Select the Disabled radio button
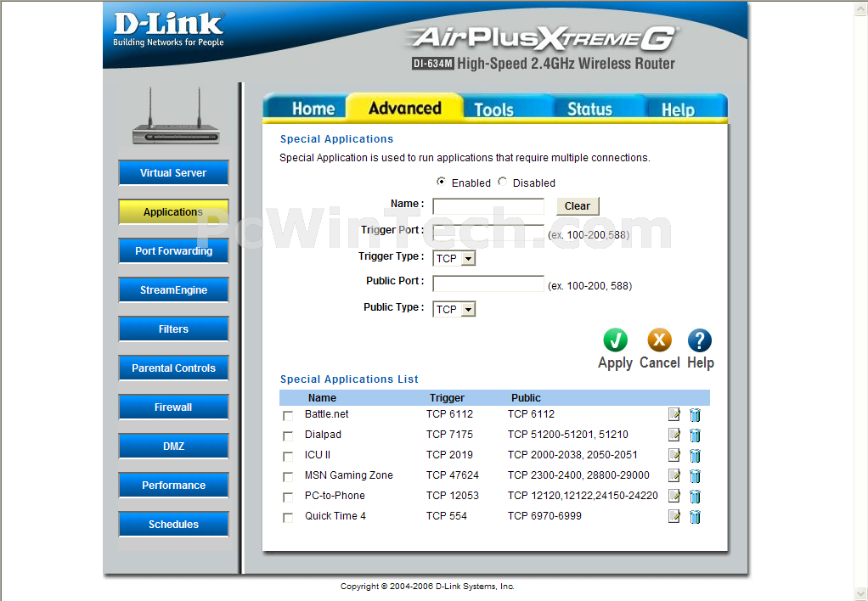The height and width of the screenshot is (601, 868). [502, 182]
